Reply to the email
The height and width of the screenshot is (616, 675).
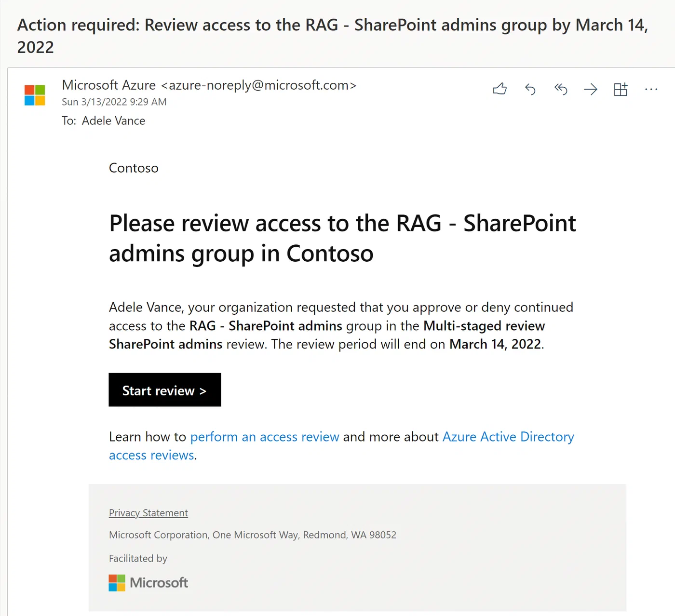click(x=530, y=89)
